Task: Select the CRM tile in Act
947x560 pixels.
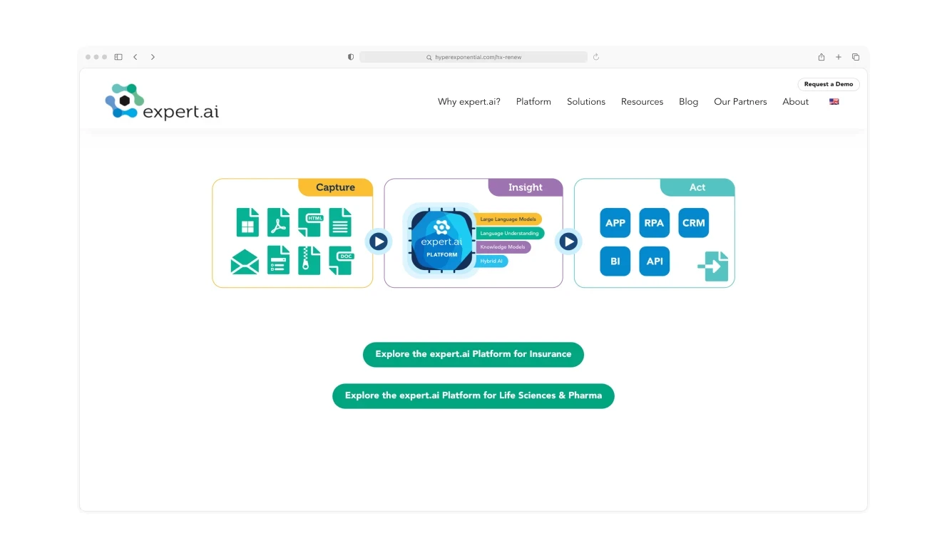Action: tap(693, 223)
